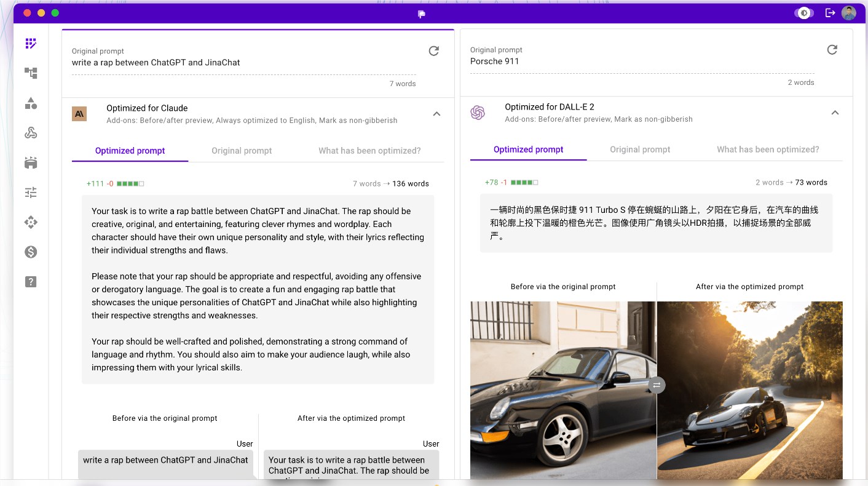
Task: Open the user profile avatar
Action: [849, 13]
